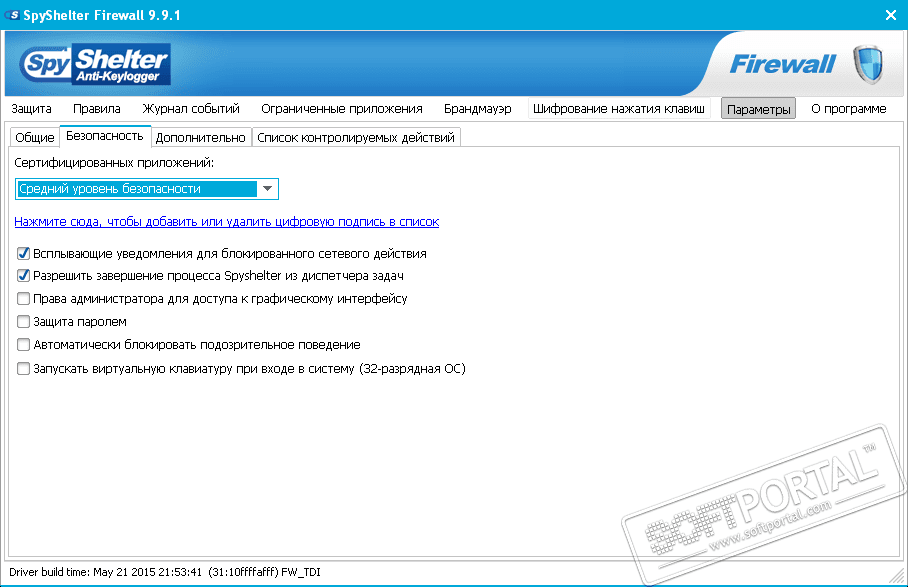Click link to add or remove digital signature
Viewport: 908px width, 587px height.
(226, 222)
